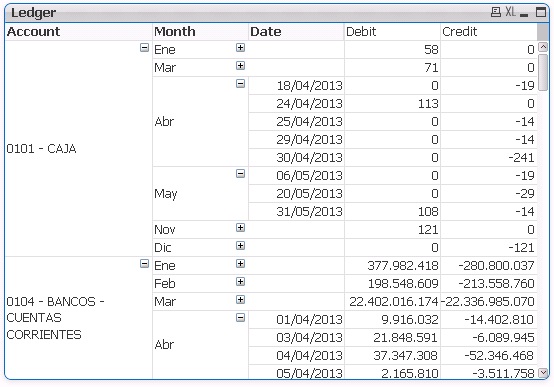Click credit value -241 for 30/04/2013

pos(489,158)
